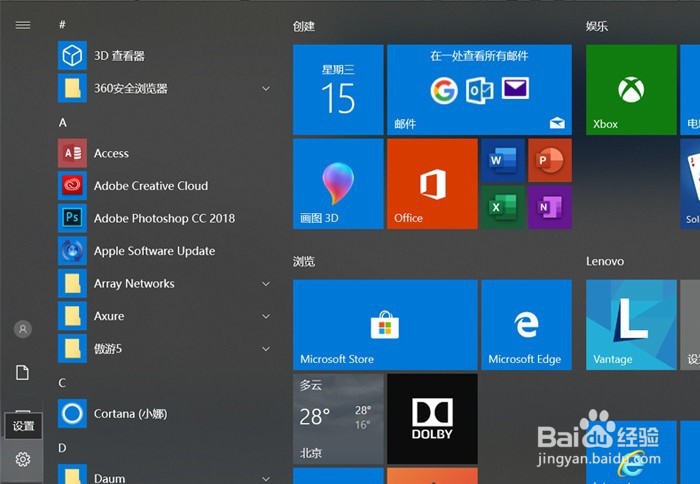
Task: Open the Axure folder
Action: click(x=165, y=316)
